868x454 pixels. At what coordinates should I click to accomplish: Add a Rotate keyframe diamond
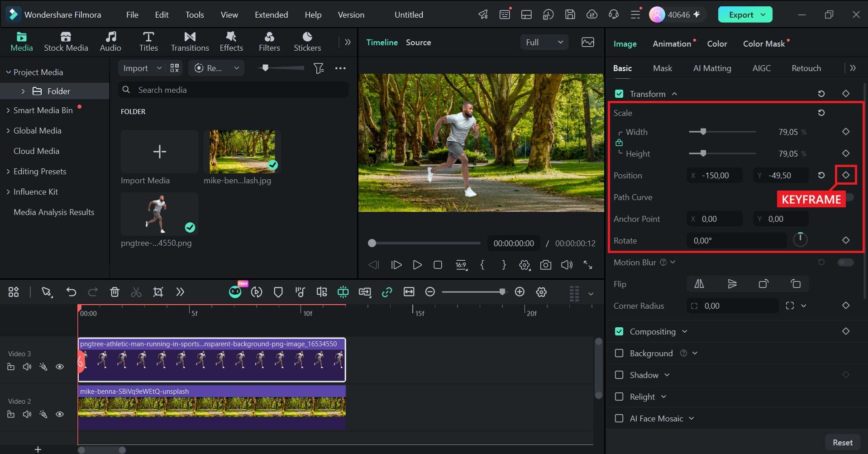[x=845, y=240]
